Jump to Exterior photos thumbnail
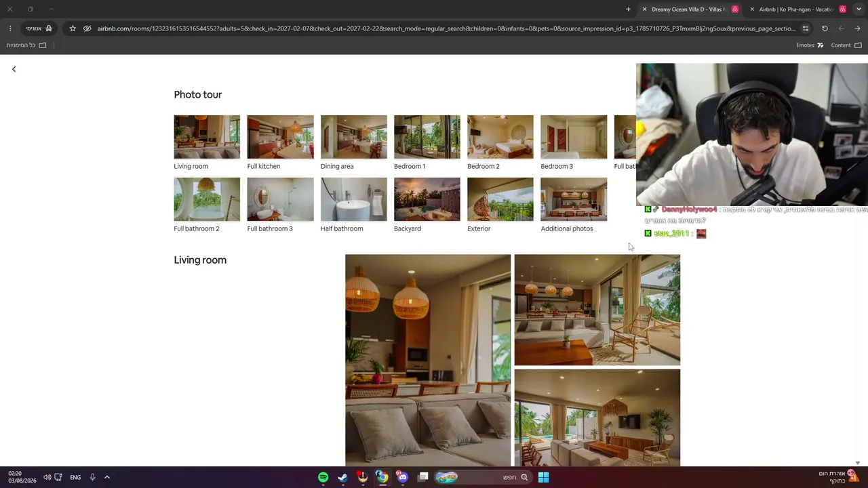This screenshot has width=868, height=488. click(x=500, y=199)
